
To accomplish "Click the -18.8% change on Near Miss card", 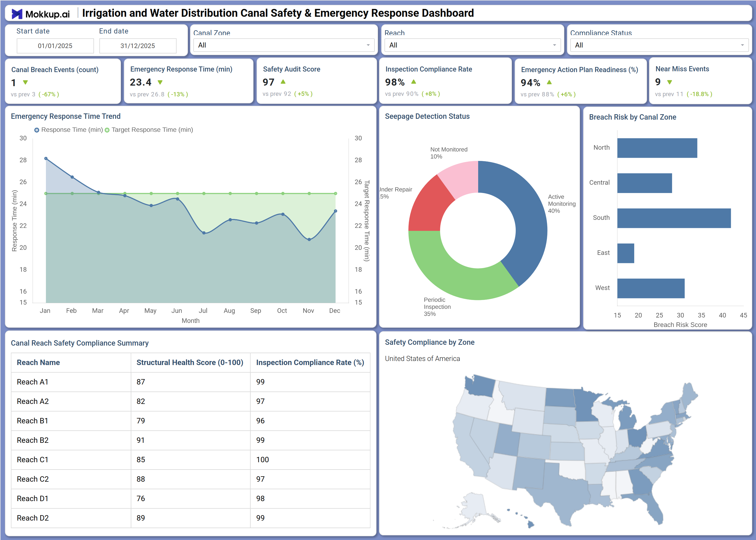I will point(700,94).
